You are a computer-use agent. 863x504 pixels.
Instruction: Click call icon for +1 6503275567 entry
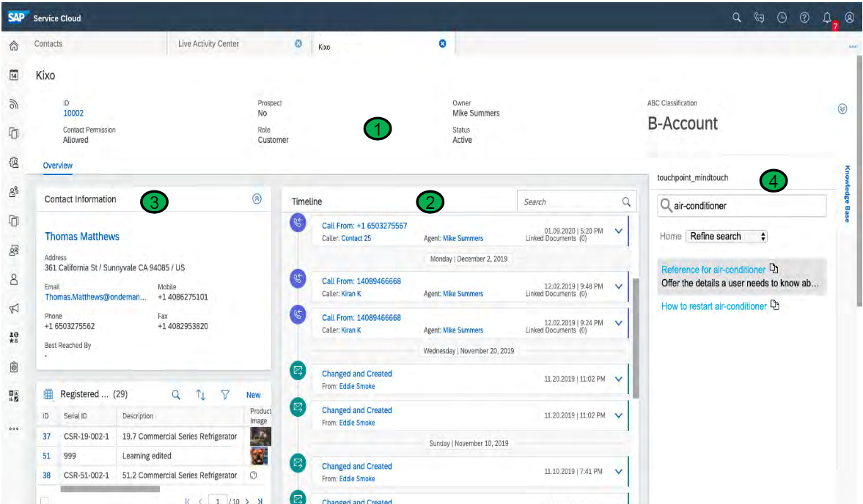tap(298, 223)
